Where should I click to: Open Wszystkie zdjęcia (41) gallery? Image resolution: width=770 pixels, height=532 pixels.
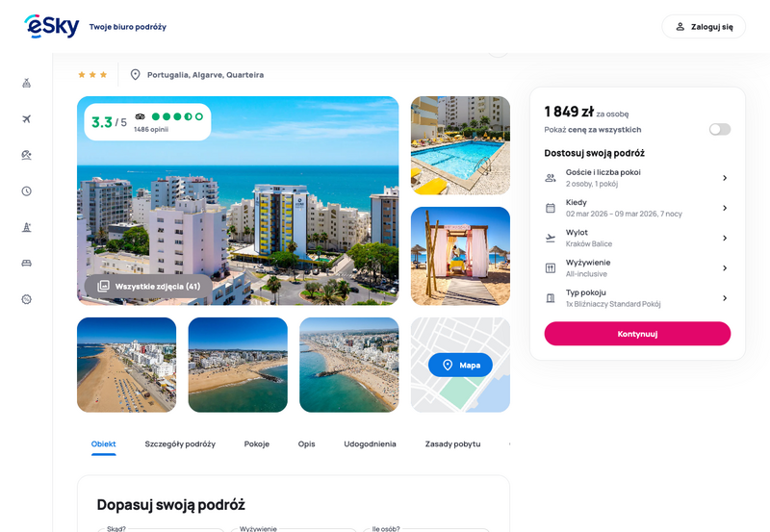[149, 286]
